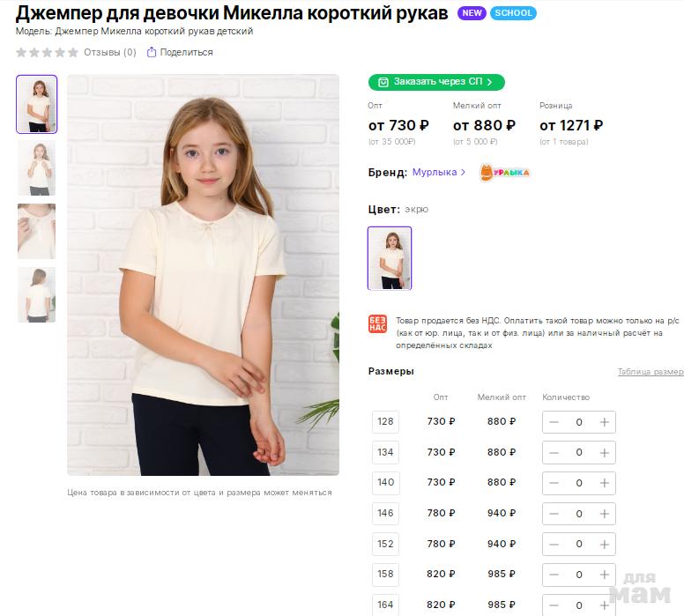Click the share icon next to Поделиться
Image resolution: width=684 pixels, height=616 pixels.
152,52
